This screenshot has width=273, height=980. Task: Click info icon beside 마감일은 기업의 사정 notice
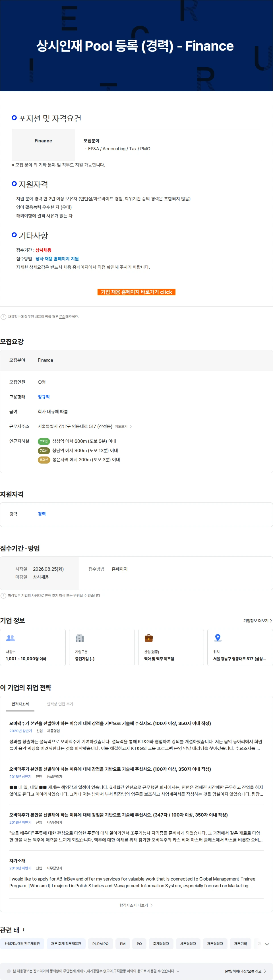pos(3,596)
